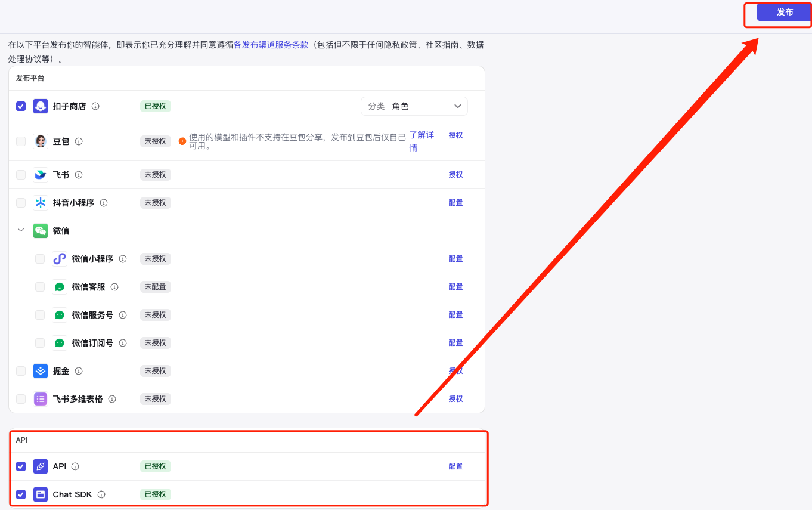Click the 微信小程序 icon

[x=60, y=259]
